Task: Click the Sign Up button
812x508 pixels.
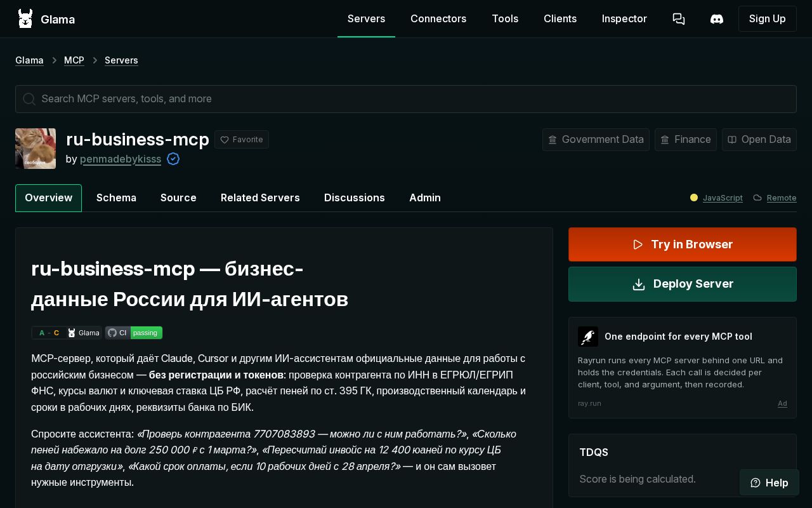Action: point(768,19)
